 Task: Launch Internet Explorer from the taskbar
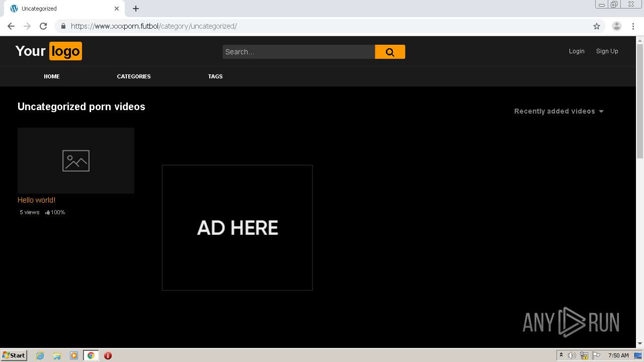click(40, 355)
